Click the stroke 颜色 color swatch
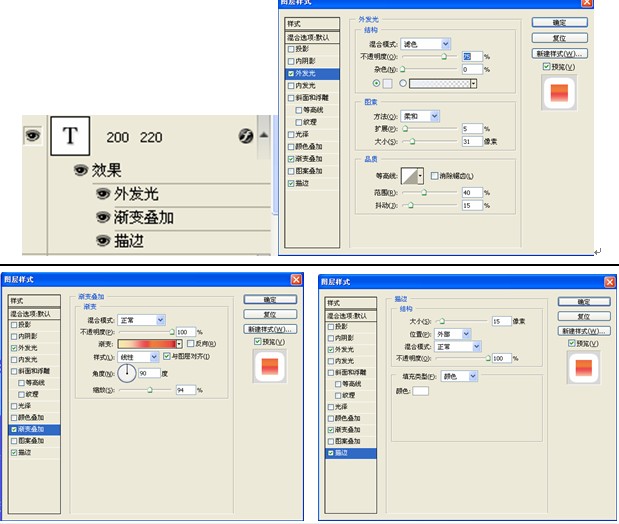 pyautogui.click(x=420, y=391)
